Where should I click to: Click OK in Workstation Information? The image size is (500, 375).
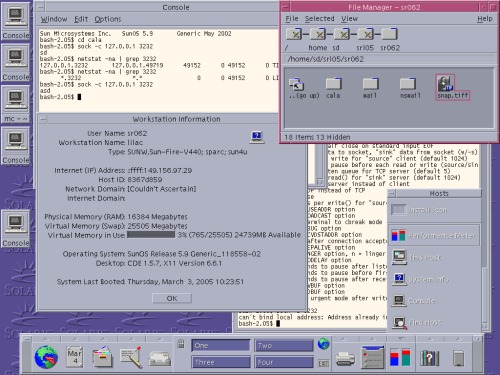click(172, 298)
